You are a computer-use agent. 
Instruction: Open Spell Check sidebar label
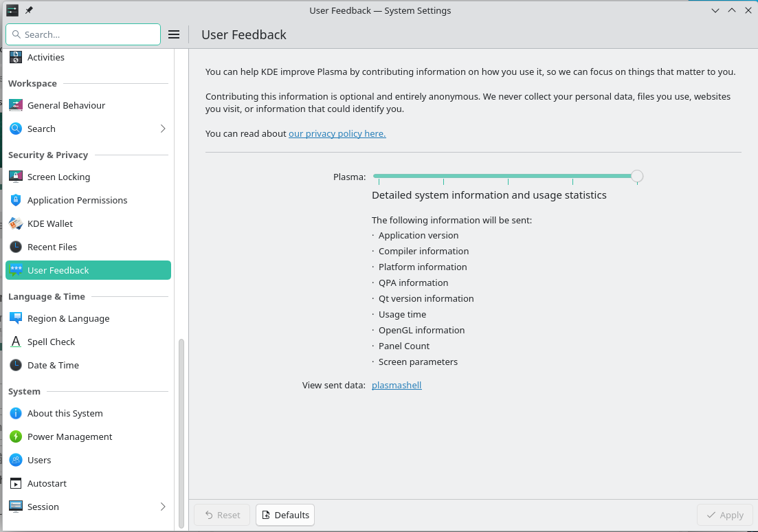coord(52,342)
